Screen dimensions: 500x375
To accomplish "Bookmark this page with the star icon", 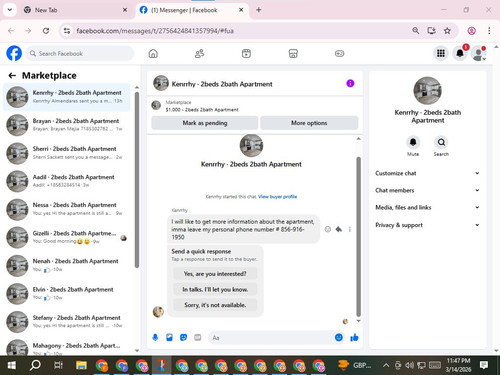I will pyautogui.click(x=447, y=31).
